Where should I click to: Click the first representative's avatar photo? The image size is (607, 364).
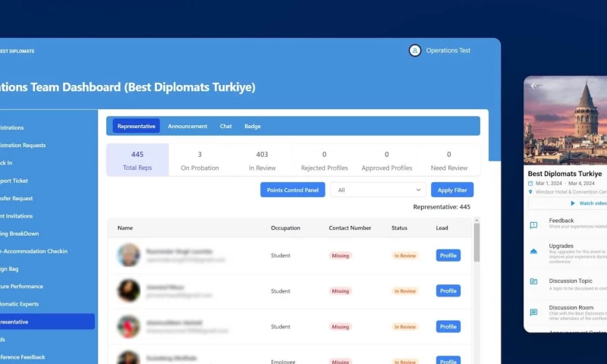coord(128,255)
